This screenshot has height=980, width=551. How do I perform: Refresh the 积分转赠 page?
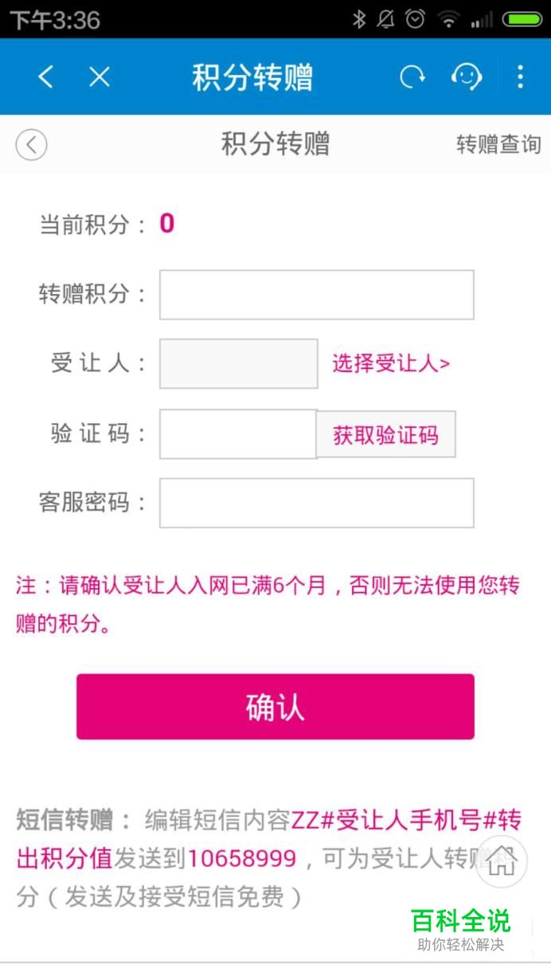(412, 77)
